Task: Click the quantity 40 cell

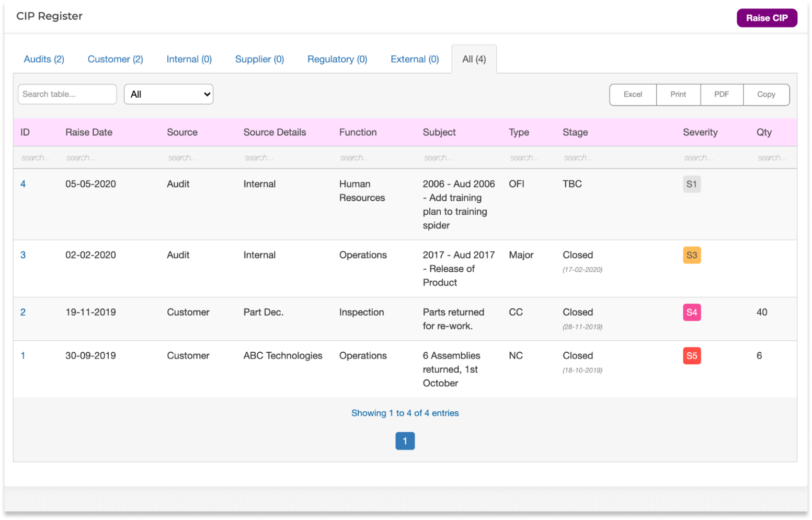Action: (x=762, y=312)
